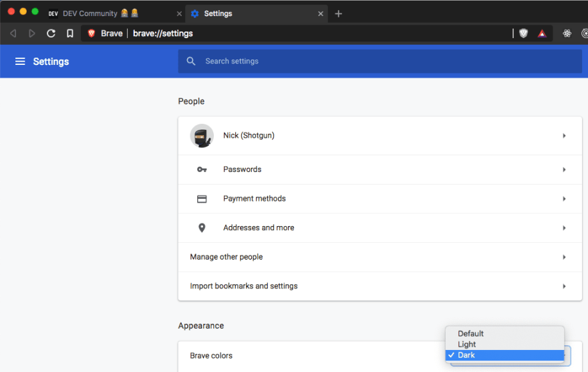Bookmark this page using bookmark icon

pyautogui.click(x=70, y=33)
